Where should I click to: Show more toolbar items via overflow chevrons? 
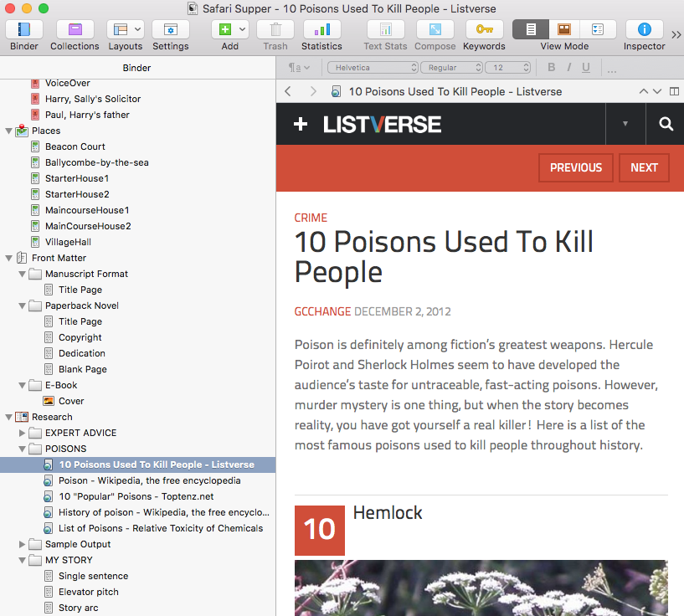click(676, 35)
